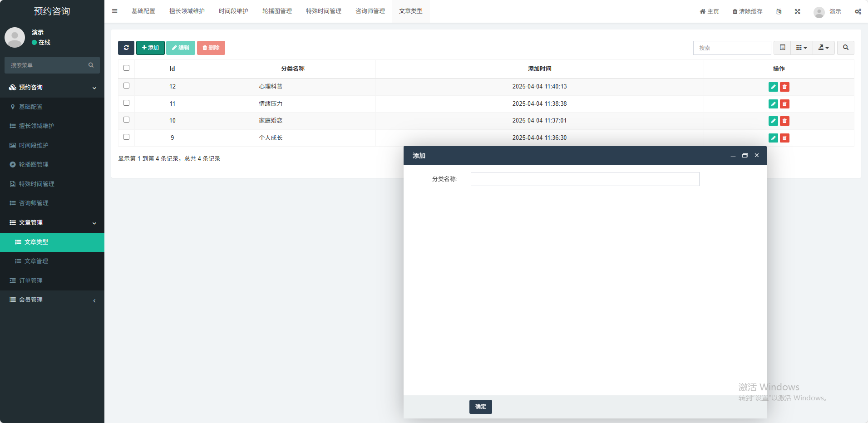The width and height of the screenshot is (868, 423).
Task: Click the hamburger sidebar toggle icon
Action: [115, 11]
